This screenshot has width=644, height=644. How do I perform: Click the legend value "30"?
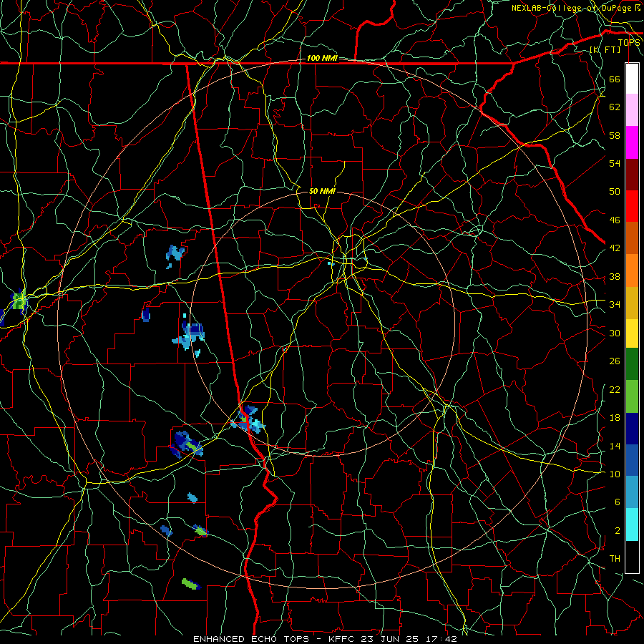tap(615, 333)
